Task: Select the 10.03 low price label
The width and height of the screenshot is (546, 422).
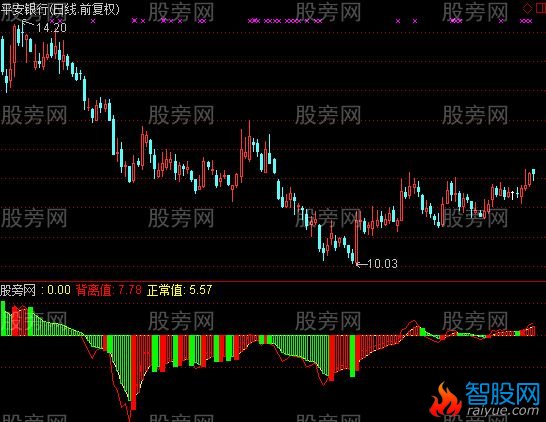Action: tap(382, 264)
